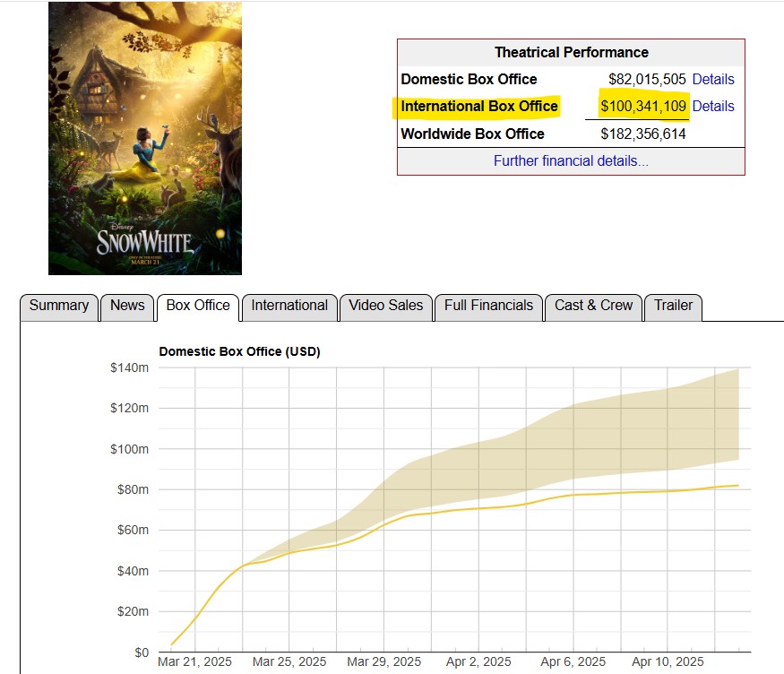Click the $140m axis label
This screenshot has width=784, height=674.
130,368
